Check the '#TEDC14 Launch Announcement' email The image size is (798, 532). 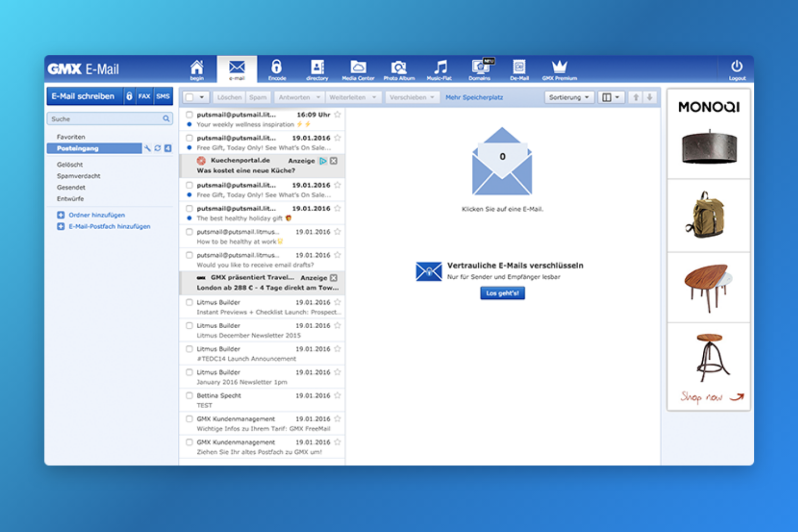point(189,349)
